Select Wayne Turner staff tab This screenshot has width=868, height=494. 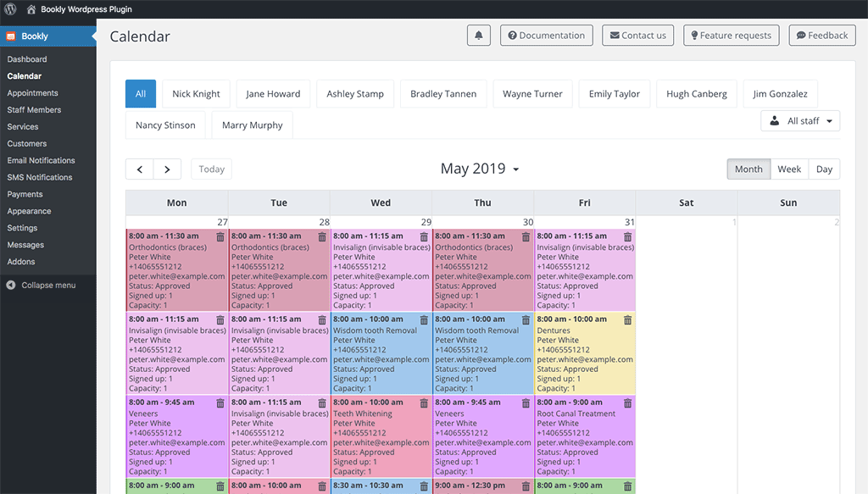(x=532, y=93)
